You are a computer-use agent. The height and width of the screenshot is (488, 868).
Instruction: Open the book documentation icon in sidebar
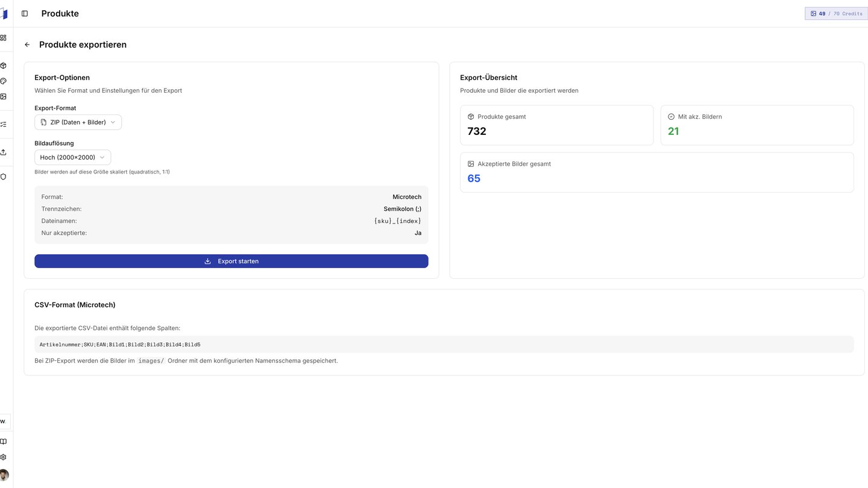3,442
